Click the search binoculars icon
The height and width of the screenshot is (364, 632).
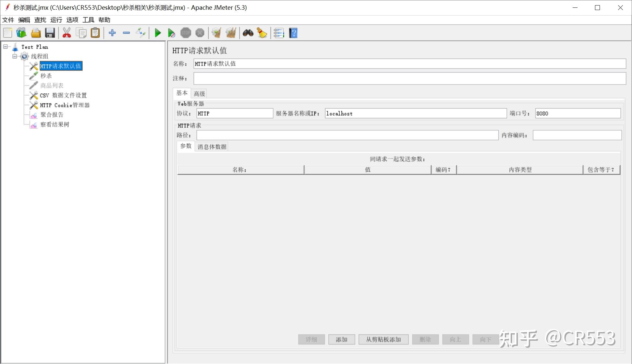[x=248, y=33]
